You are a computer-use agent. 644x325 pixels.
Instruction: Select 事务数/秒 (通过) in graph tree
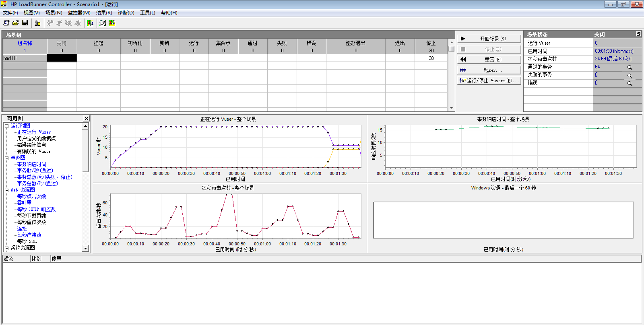tap(35, 171)
